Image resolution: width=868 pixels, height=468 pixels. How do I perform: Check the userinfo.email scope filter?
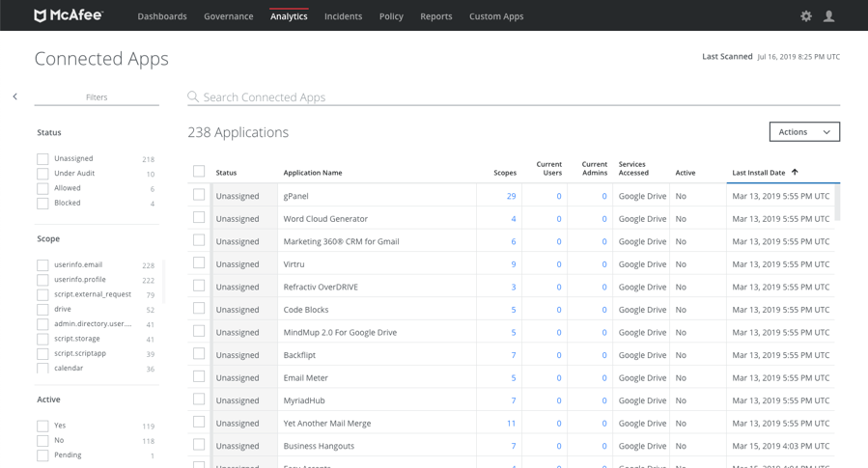[x=42, y=265]
